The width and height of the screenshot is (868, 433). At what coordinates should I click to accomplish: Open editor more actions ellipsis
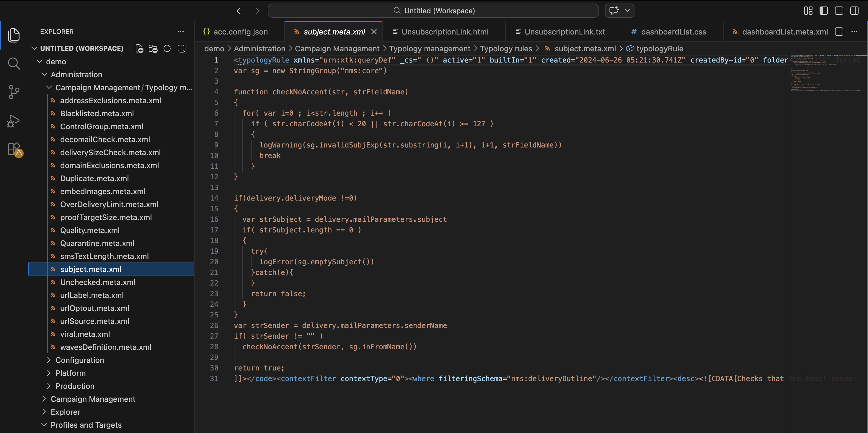coord(854,32)
